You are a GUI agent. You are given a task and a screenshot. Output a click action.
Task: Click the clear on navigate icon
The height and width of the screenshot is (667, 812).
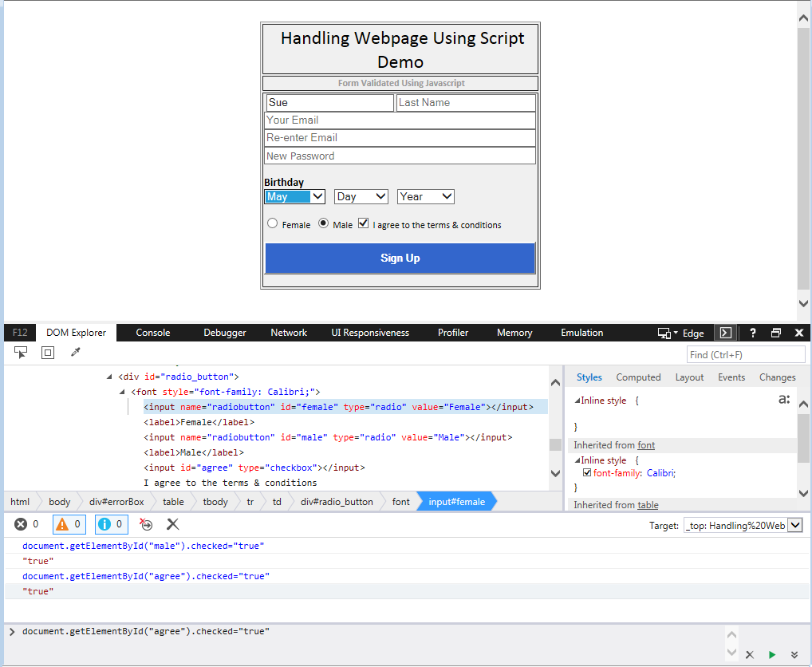pyautogui.click(x=146, y=525)
